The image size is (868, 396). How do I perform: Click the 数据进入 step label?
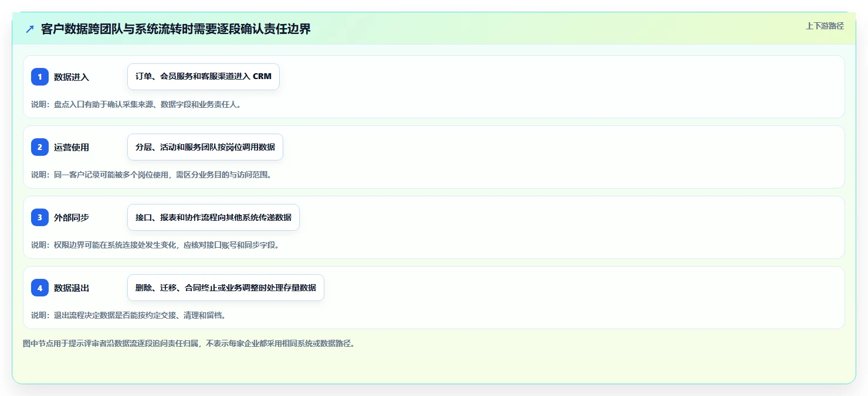coord(72,77)
